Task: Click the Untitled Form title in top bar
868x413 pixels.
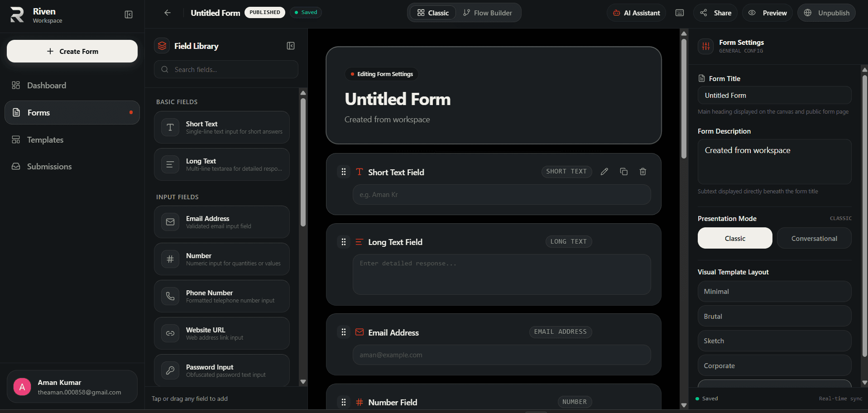Action: pyautogui.click(x=216, y=13)
